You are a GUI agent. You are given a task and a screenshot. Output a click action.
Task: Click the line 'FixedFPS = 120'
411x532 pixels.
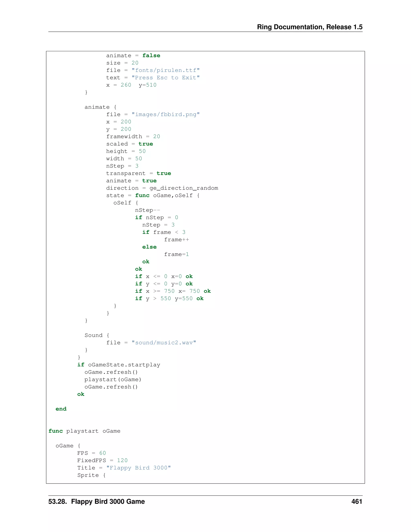click(x=103, y=460)
